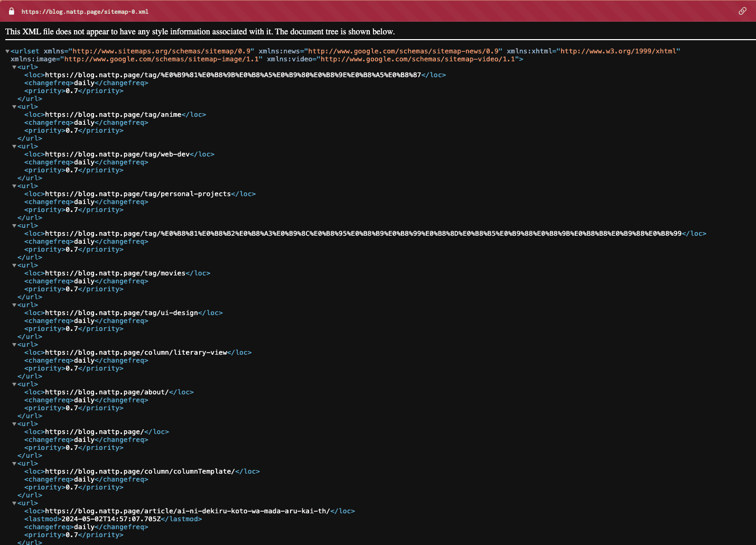Click the column/literary-view loc URL text
This screenshot has width=756, height=545.
coord(136,353)
